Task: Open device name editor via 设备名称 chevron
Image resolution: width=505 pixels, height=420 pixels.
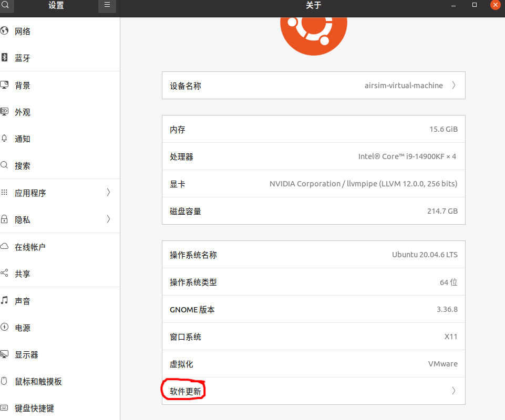Action: coord(454,85)
